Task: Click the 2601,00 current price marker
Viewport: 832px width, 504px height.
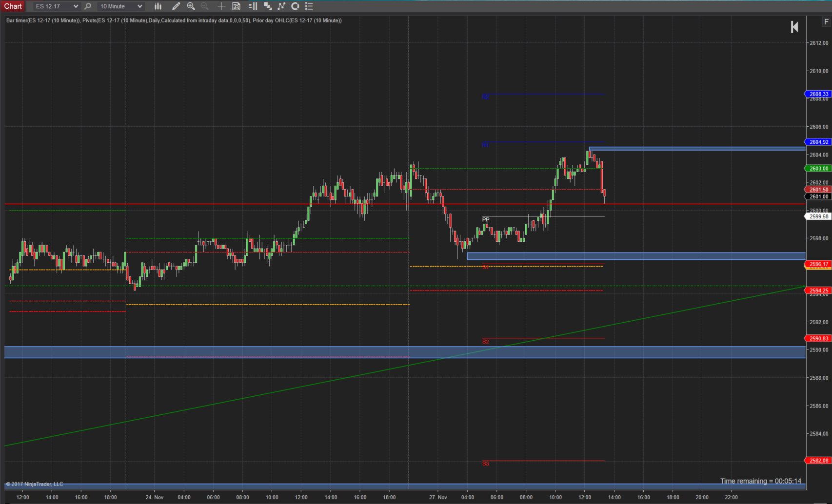Action: 817,197
